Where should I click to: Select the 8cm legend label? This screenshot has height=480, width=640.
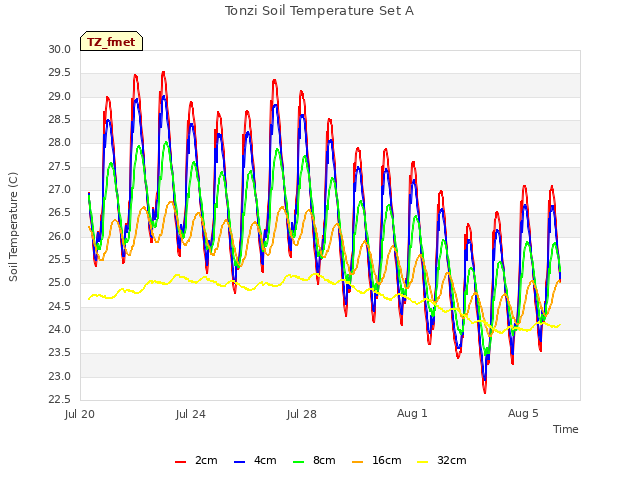pyautogui.click(x=324, y=460)
